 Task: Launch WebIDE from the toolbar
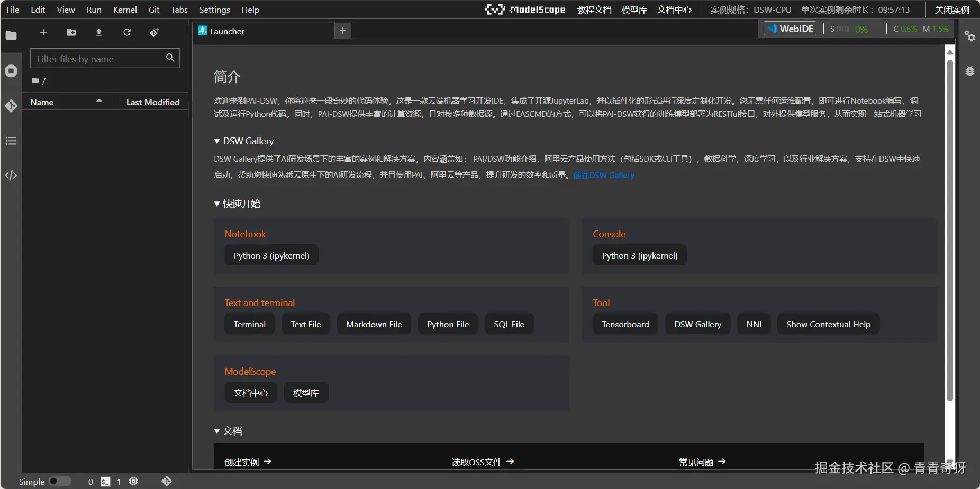(x=790, y=29)
